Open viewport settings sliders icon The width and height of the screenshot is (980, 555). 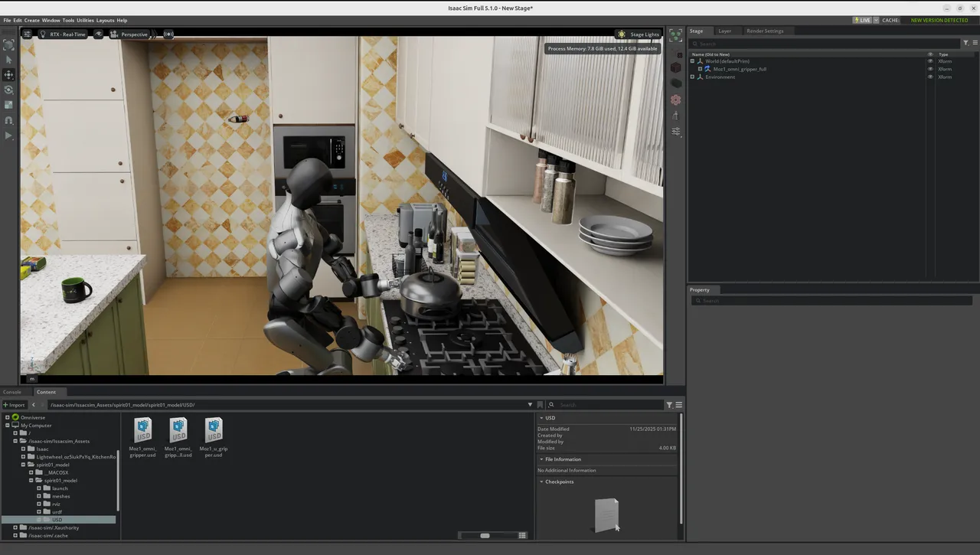point(27,34)
